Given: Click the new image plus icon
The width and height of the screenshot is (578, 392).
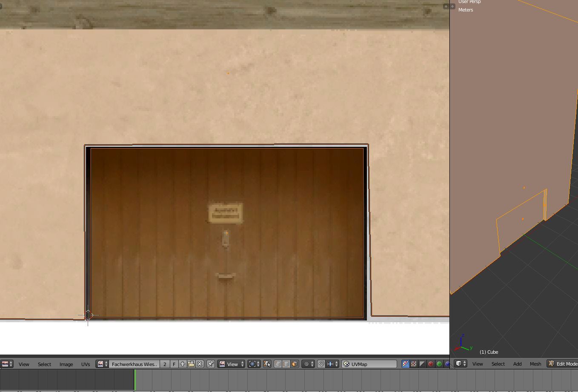Looking at the screenshot, I should coord(183,364).
